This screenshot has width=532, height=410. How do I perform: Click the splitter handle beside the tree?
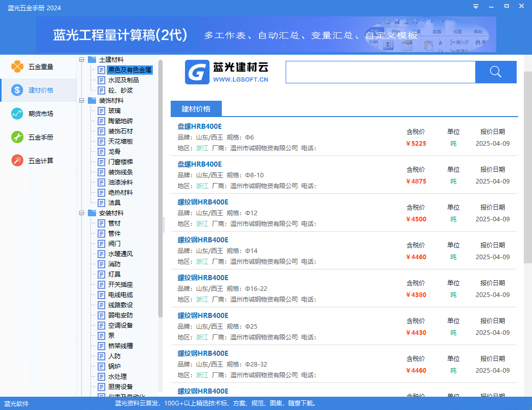164,225
